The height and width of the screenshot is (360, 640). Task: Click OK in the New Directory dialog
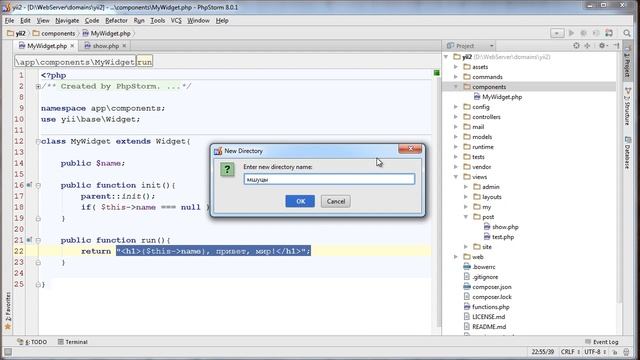[x=300, y=201]
